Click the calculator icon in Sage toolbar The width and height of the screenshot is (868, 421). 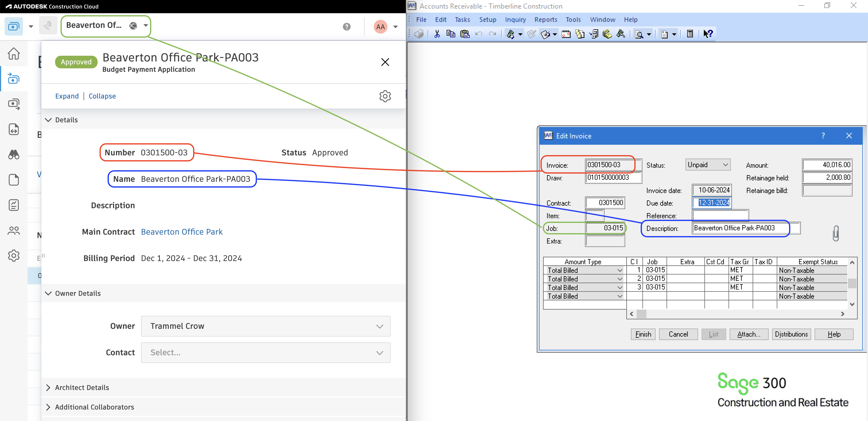coord(690,34)
